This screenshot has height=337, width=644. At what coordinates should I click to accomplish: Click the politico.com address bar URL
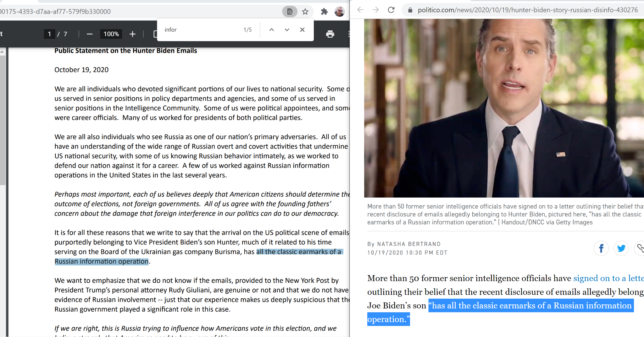pyautogui.click(x=528, y=10)
